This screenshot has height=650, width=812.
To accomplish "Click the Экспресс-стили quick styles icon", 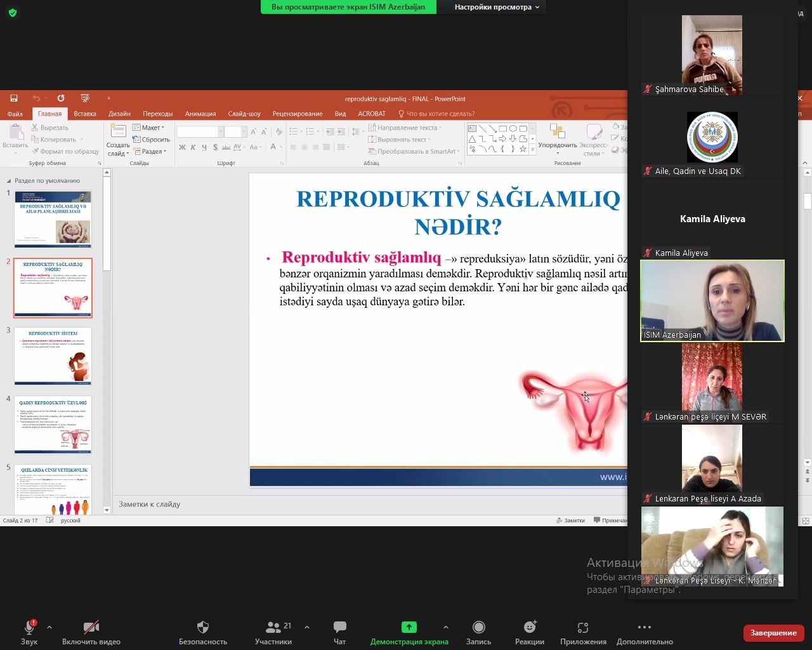I will point(594,131).
